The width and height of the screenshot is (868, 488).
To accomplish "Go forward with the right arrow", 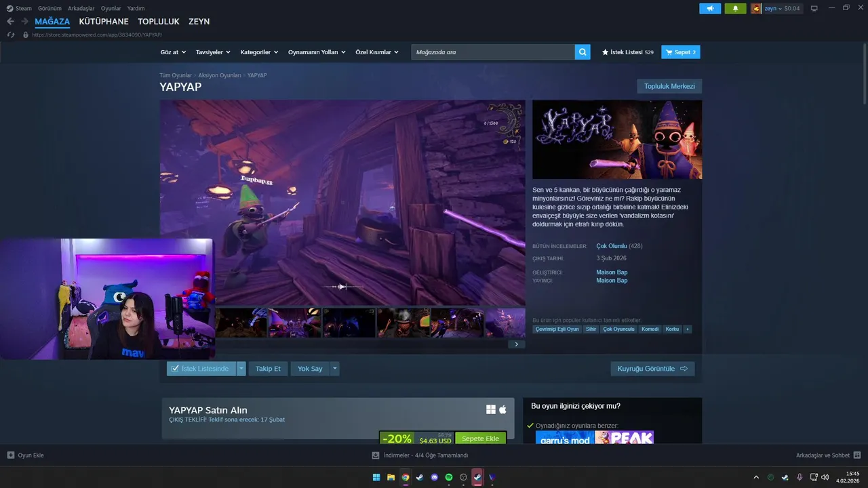I will pos(24,22).
